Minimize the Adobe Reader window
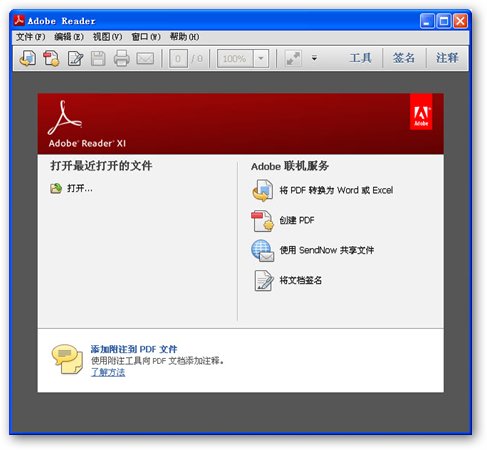 (x=427, y=21)
